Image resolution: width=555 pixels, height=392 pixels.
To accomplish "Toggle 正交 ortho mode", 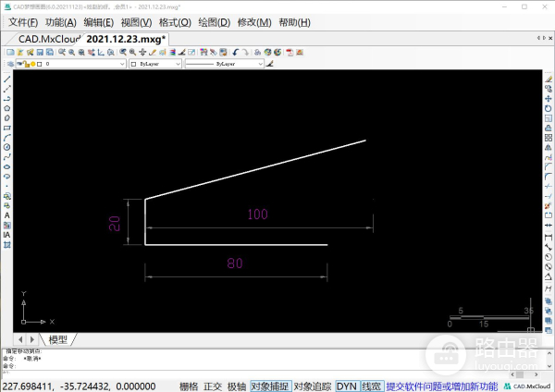I will pyautogui.click(x=213, y=386).
